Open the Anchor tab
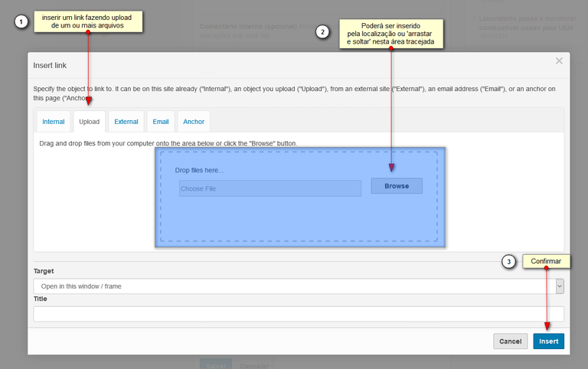 click(194, 122)
